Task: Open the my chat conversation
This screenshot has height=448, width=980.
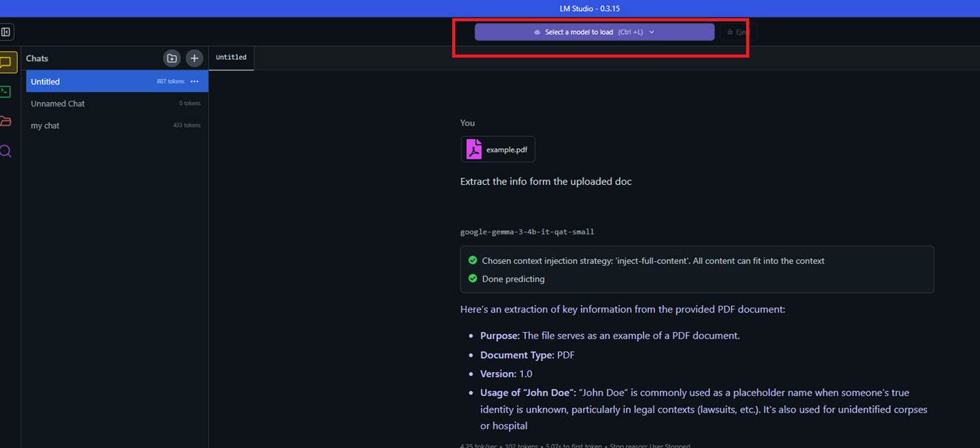Action: (x=117, y=126)
